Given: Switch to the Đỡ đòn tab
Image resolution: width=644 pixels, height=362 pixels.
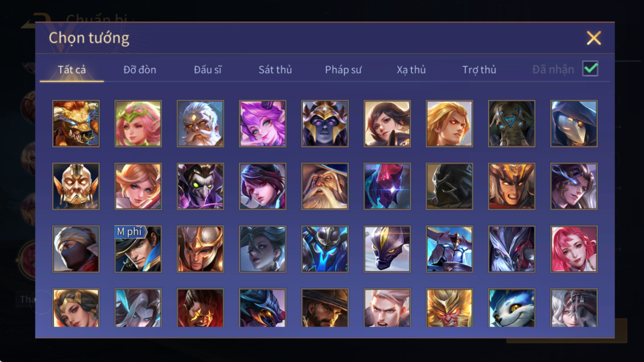Looking at the screenshot, I should tap(140, 70).
